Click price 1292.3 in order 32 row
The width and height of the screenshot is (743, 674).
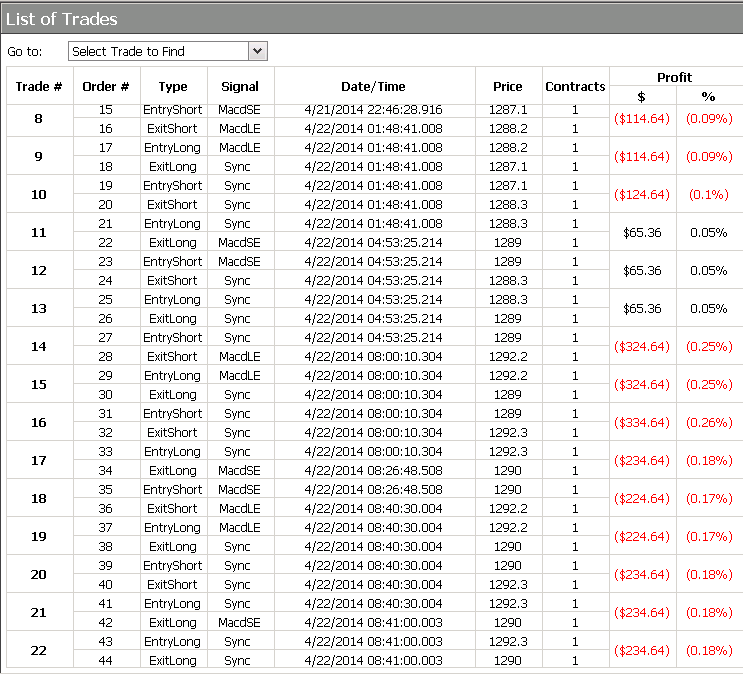pyautogui.click(x=508, y=433)
